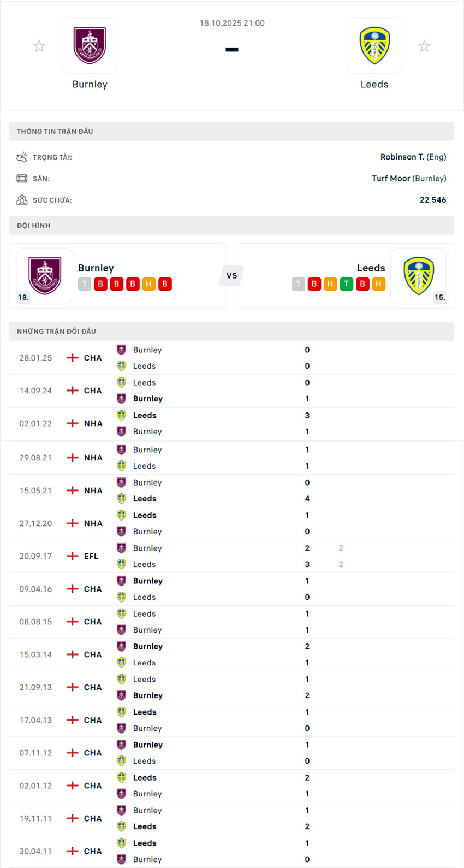Viewport: 464px width, 868px height.
Task: Click the capacity icon beside SỨC CHỨA
Action: (x=22, y=200)
